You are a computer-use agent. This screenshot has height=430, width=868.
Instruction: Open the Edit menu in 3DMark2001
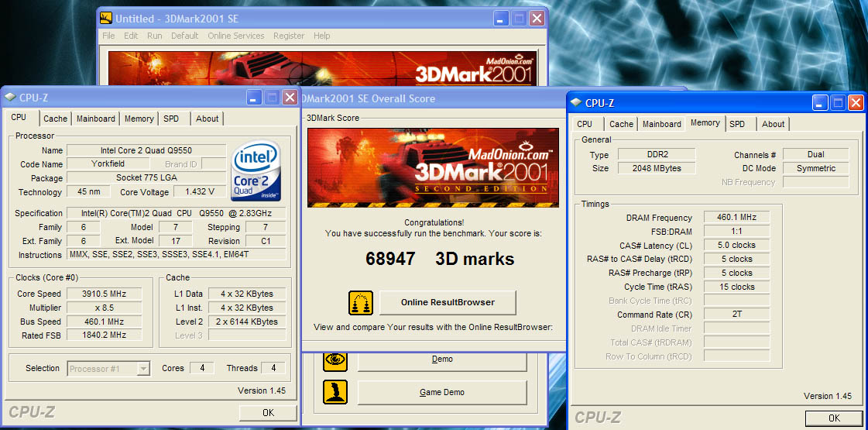coord(131,36)
